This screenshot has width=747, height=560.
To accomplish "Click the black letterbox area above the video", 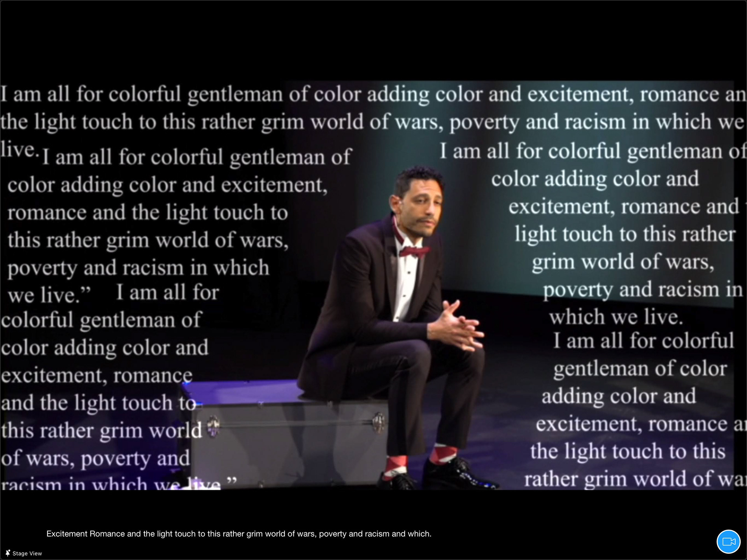I will coord(373,39).
